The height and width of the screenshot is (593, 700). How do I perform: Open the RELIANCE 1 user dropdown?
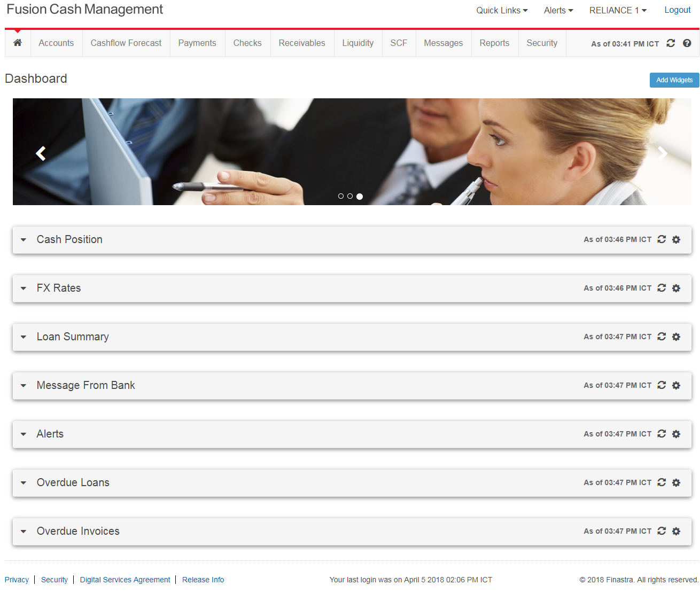pyautogui.click(x=618, y=10)
